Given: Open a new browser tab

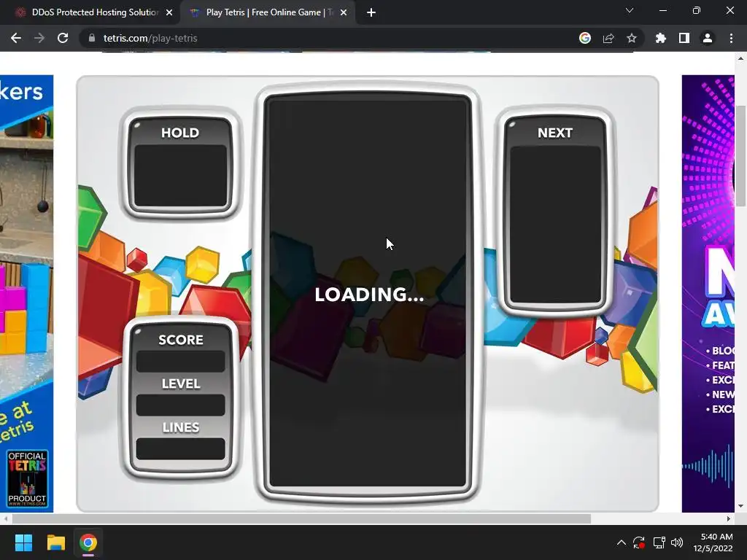Looking at the screenshot, I should click(x=371, y=12).
